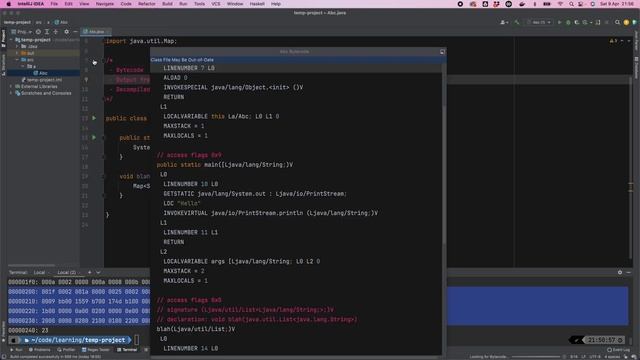Click the macOS Spotlight search icon
640x360 pixels.
pyautogui.click(x=571, y=4)
